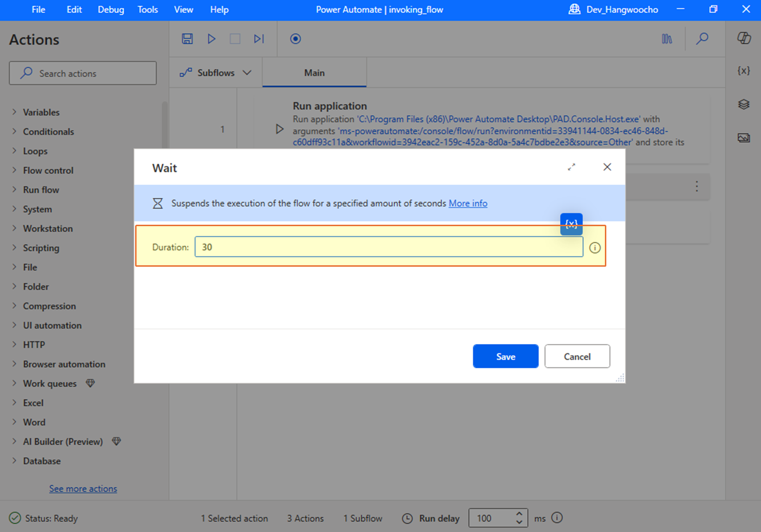Expand the Workstation action group

tap(14, 228)
